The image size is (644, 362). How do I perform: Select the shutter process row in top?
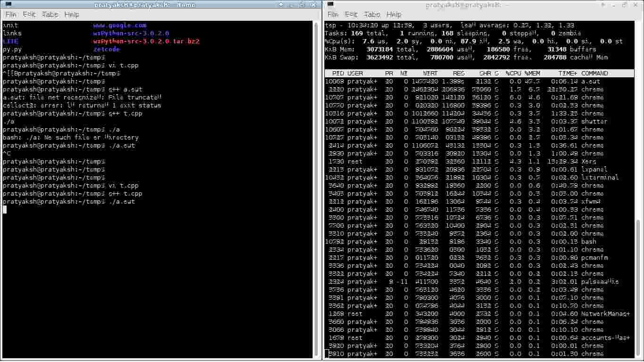coord(479,121)
